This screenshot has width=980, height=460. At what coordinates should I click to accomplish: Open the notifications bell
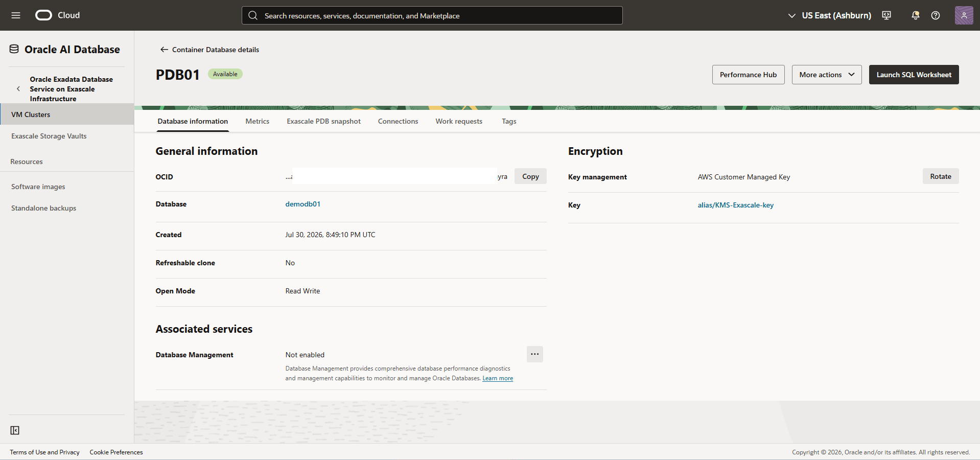pos(915,15)
